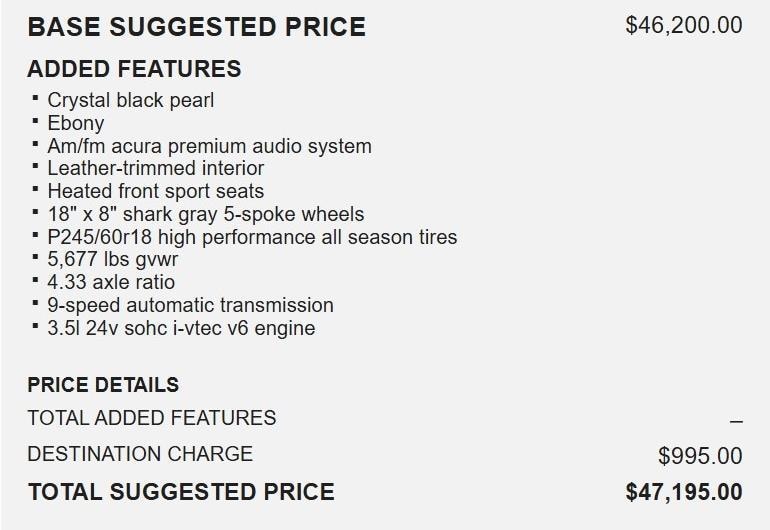Select the 9-speed automatic transmission line
This screenshot has height=530, width=770.
pyautogui.click(x=190, y=305)
